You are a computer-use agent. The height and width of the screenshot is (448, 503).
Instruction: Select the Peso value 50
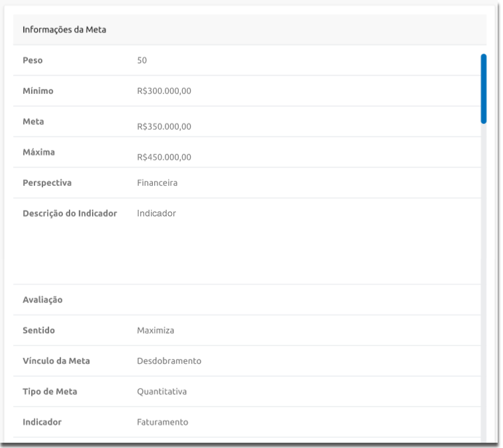142,60
